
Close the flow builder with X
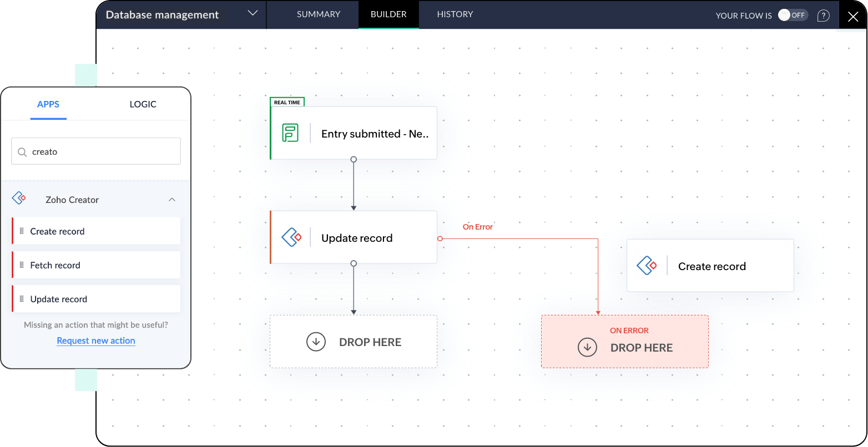click(853, 17)
